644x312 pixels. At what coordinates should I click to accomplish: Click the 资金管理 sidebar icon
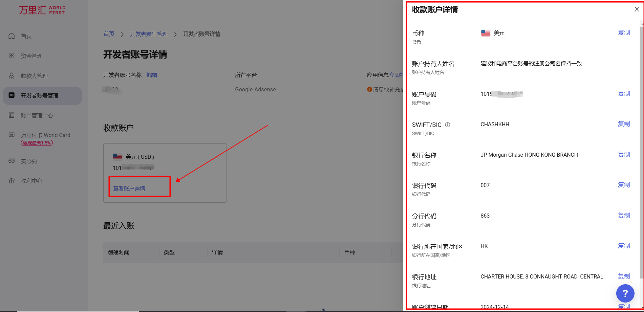pyautogui.click(x=12, y=56)
